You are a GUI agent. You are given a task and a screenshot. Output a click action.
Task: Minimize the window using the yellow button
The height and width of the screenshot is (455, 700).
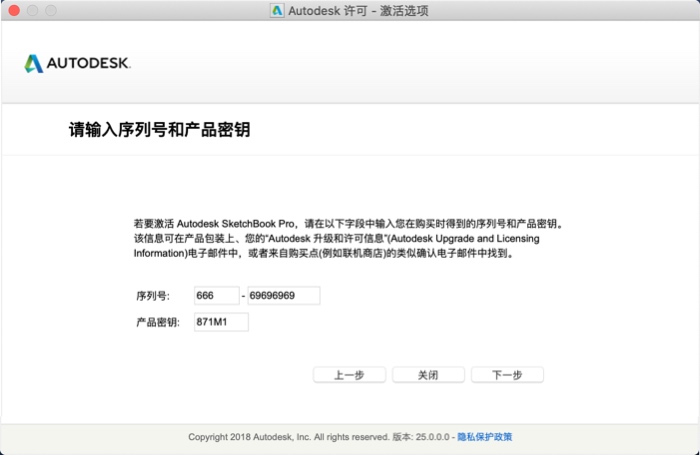pos(33,10)
